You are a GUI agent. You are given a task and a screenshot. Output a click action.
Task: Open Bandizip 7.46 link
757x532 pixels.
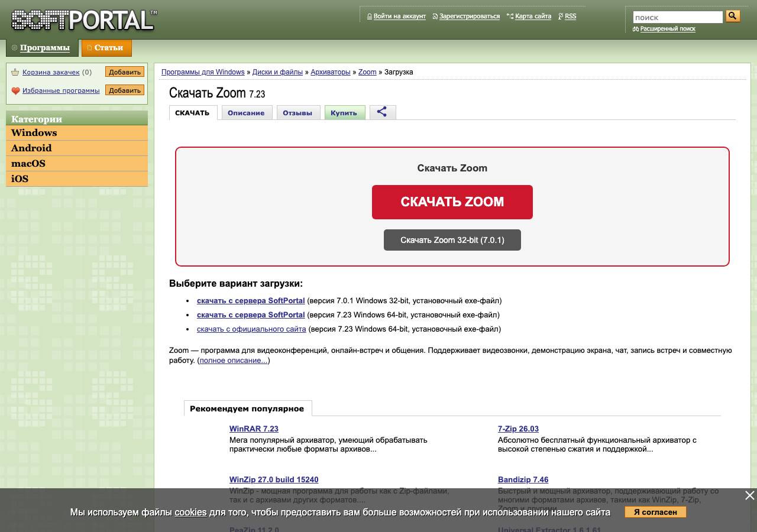click(523, 479)
